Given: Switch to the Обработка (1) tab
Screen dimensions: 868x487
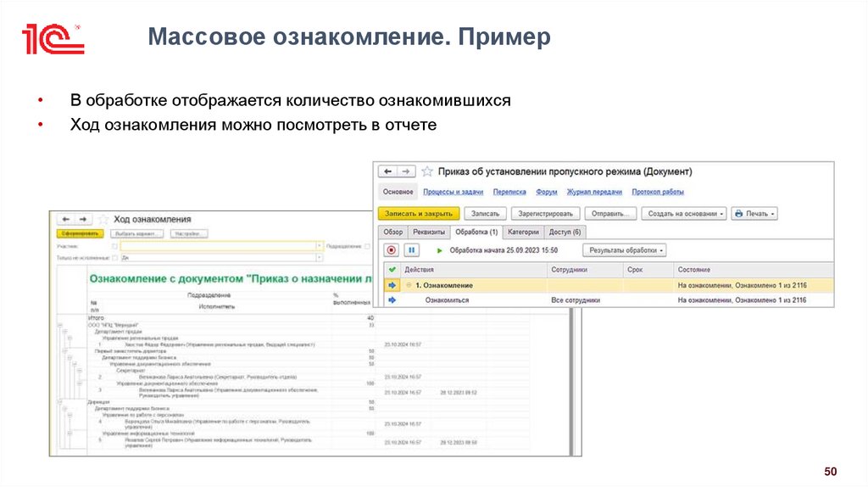Looking at the screenshot, I should click(476, 232).
